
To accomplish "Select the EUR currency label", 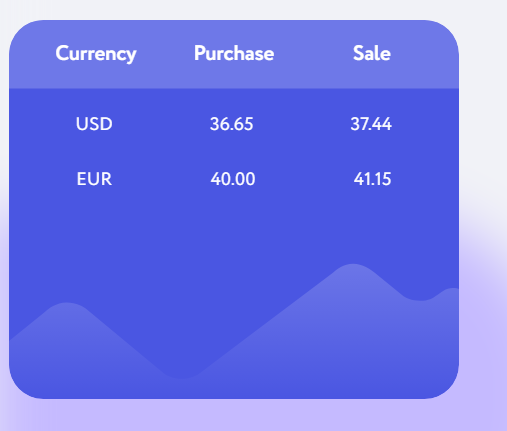I will tap(94, 179).
